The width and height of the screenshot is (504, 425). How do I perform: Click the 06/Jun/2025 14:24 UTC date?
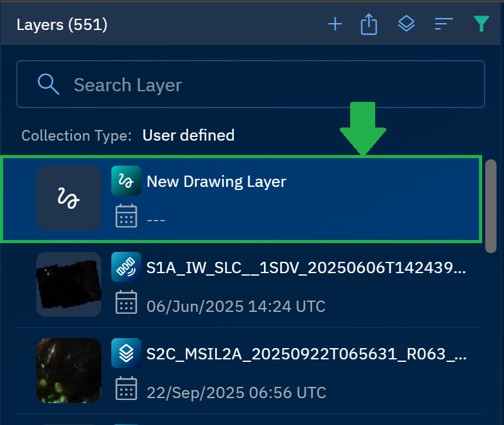click(x=236, y=306)
